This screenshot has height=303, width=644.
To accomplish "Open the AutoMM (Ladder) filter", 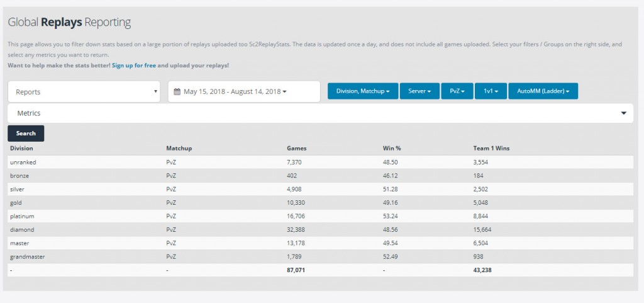I will [542, 91].
